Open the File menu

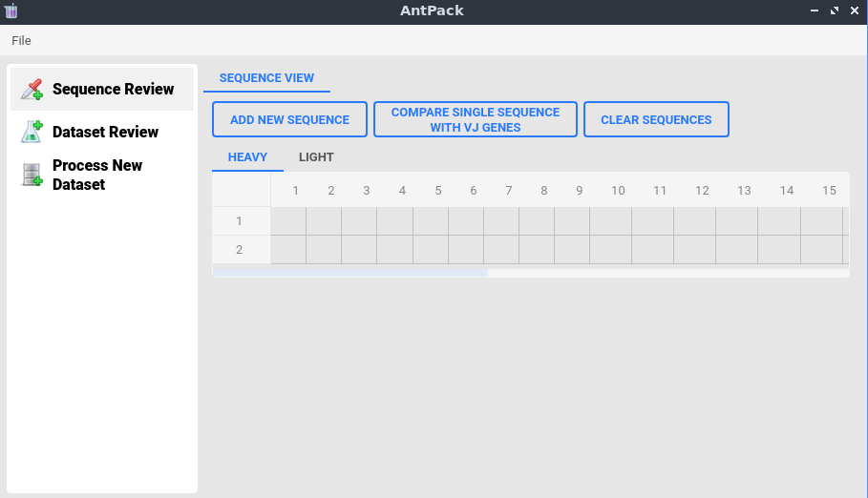(21, 40)
